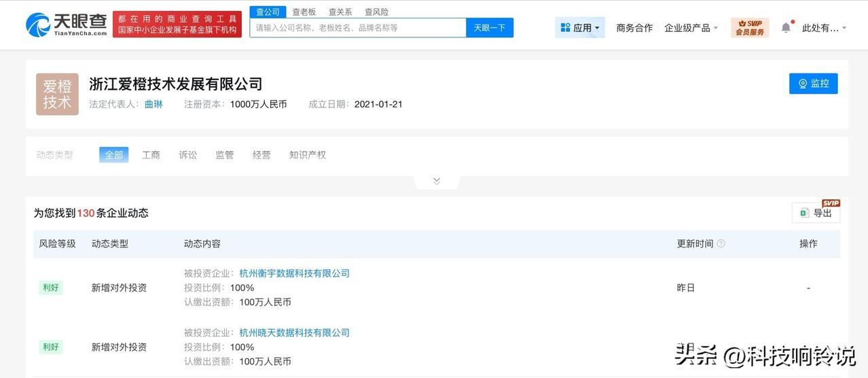
Task: Select the 查风险 search tab
Action: [x=376, y=12]
